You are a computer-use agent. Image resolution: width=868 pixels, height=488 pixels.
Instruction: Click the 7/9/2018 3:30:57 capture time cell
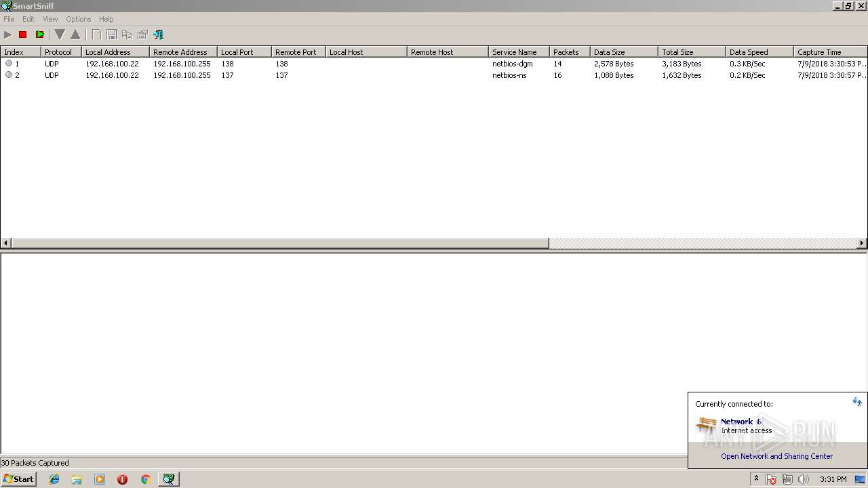click(x=832, y=75)
